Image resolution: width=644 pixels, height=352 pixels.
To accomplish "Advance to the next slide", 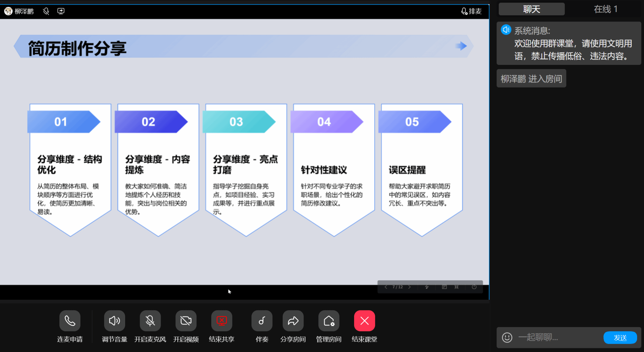I will 409,287.
